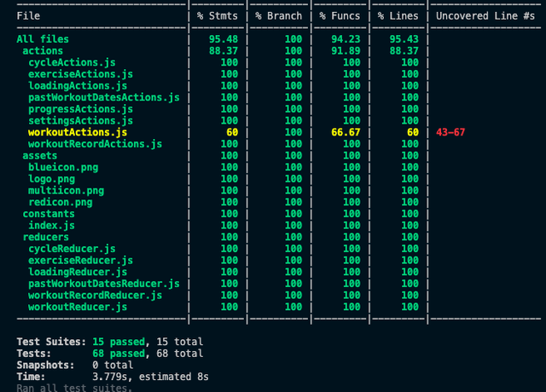
Task: Click the '% Branch' column header
Action: pyautogui.click(x=279, y=16)
